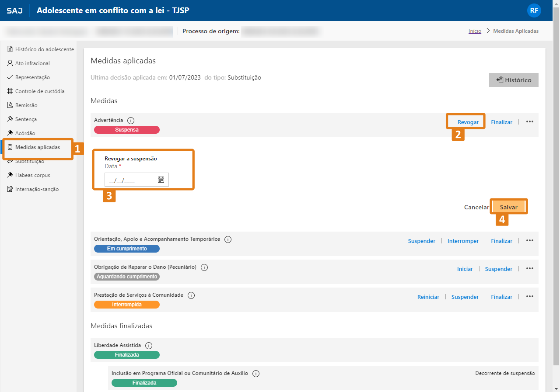The image size is (560, 392).
Task: Click the Em cumprimento status badge
Action: pyautogui.click(x=127, y=249)
